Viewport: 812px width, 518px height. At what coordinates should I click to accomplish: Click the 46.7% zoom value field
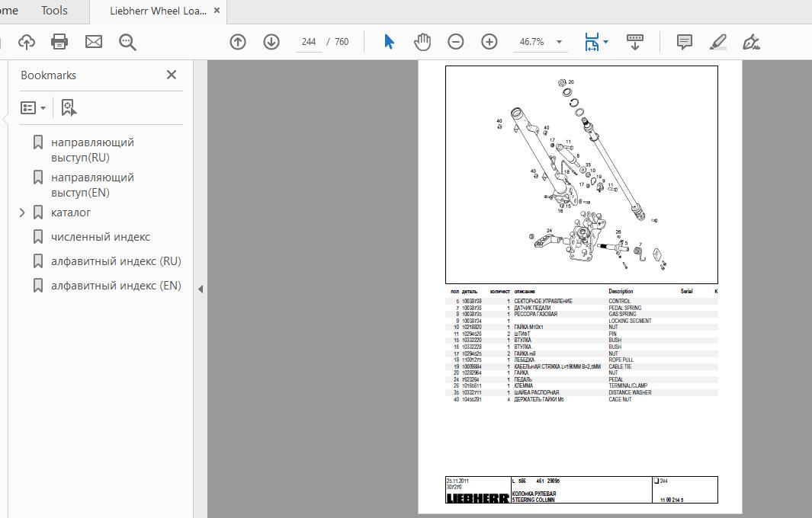pos(532,42)
